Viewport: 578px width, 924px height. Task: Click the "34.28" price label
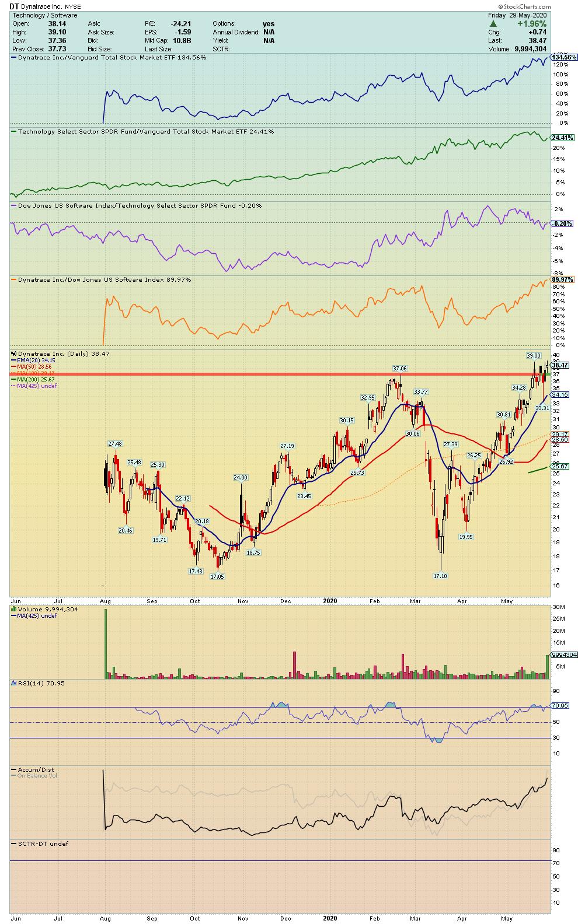pyautogui.click(x=518, y=387)
